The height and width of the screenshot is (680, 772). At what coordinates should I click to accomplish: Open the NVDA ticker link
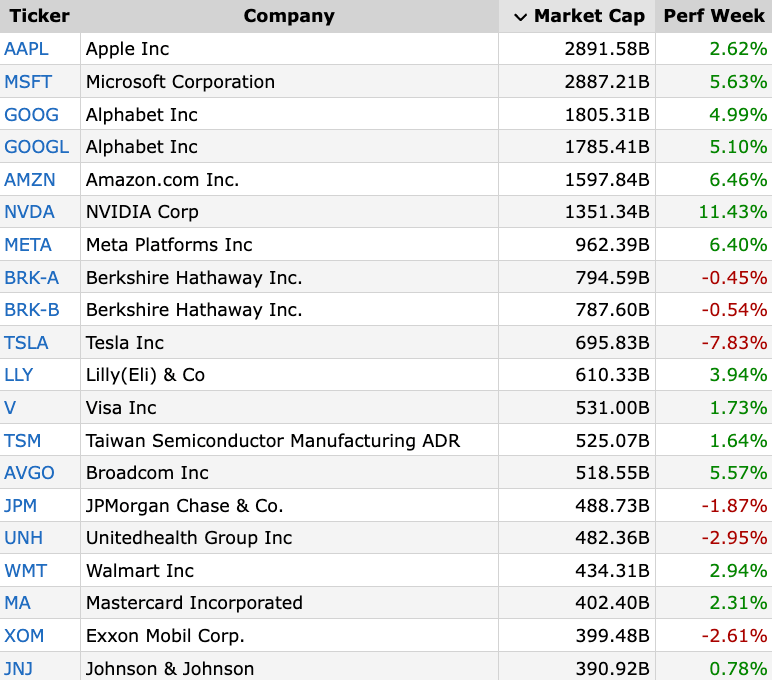pos(29,212)
